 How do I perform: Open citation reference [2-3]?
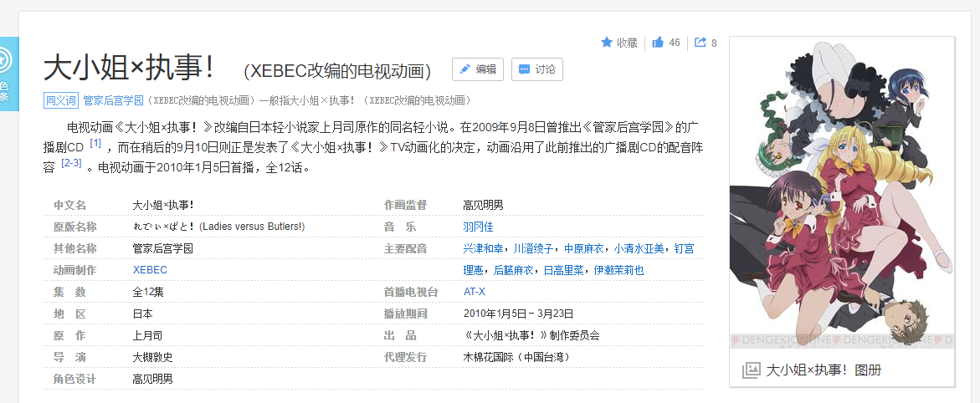(71, 163)
